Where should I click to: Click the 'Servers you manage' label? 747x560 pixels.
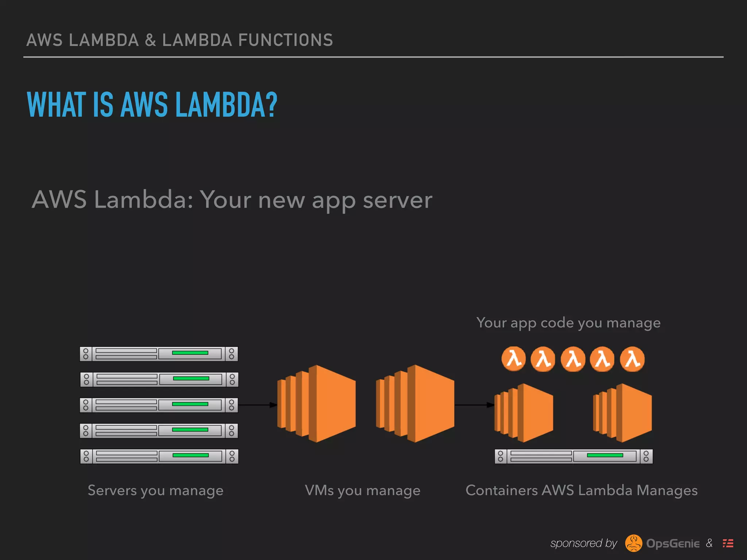click(x=156, y=490)
